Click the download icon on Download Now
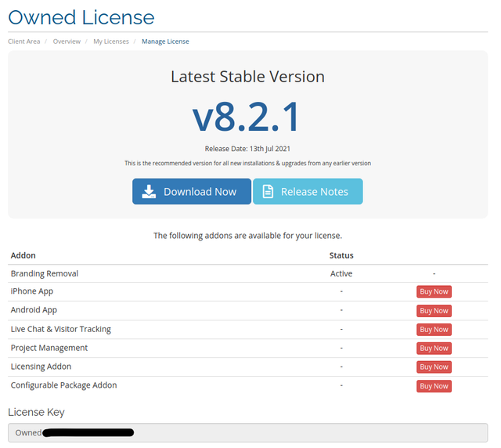Image resolution: width=501 pixels, height=448 pixels. [149, 192]
